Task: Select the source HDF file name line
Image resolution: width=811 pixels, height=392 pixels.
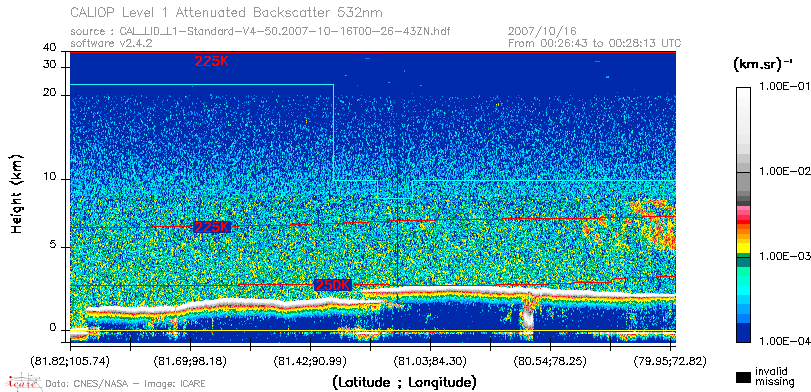Action: 260,32
